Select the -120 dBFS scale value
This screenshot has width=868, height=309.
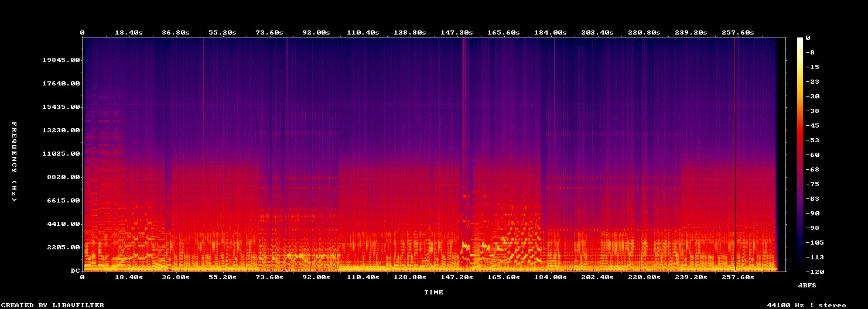tap(814, 272)
